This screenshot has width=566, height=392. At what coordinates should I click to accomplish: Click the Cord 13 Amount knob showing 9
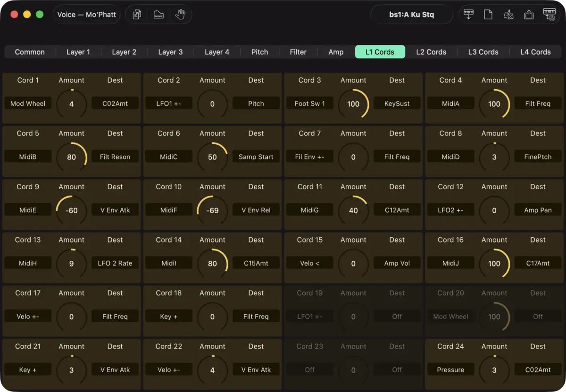72,264
